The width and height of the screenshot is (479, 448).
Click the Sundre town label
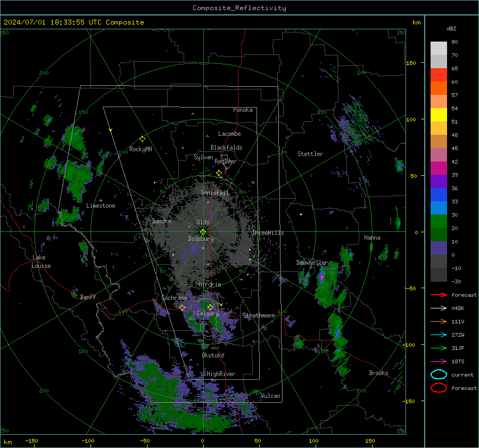(x=161, y=221)
